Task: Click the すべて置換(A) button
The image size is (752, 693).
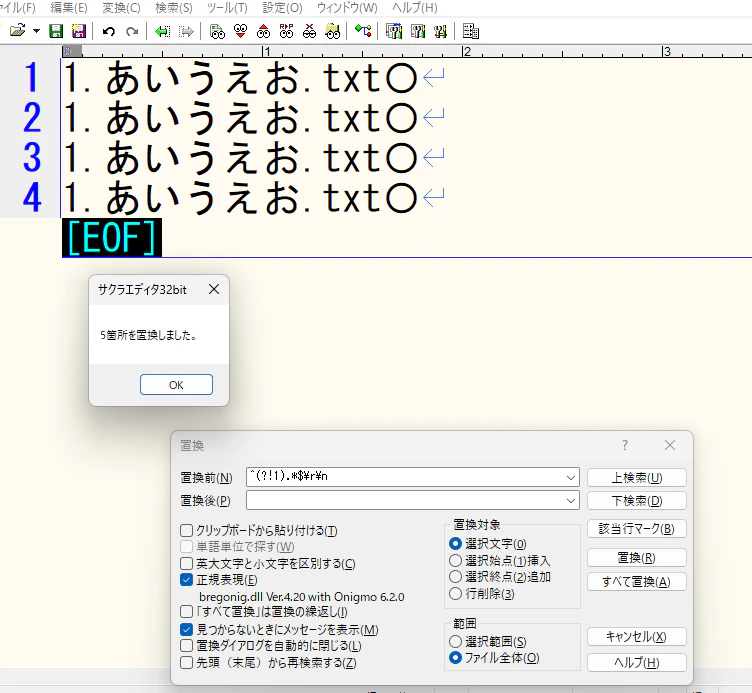Action: click(636, 582)
